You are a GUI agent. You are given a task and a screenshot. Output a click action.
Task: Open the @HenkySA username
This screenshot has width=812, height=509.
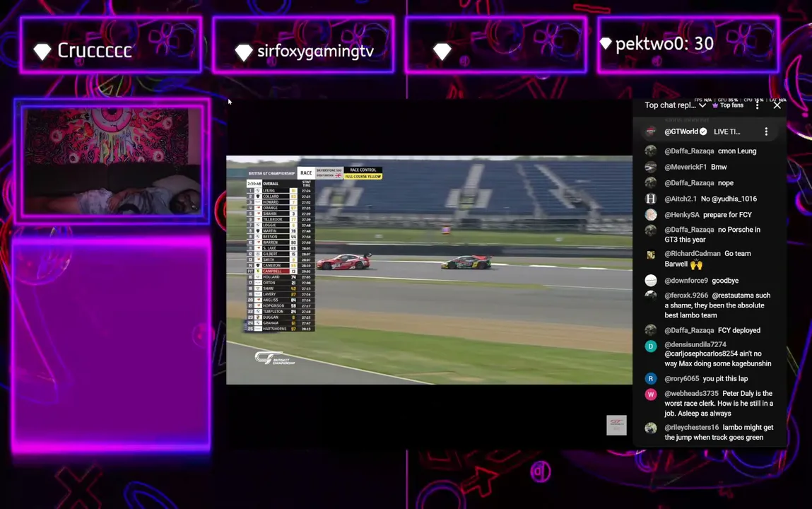coord(682,214)
